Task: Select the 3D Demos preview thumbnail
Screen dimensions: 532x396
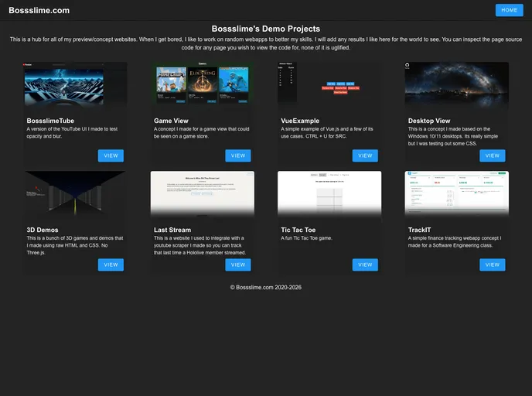Action: click(x=75, y=193)
